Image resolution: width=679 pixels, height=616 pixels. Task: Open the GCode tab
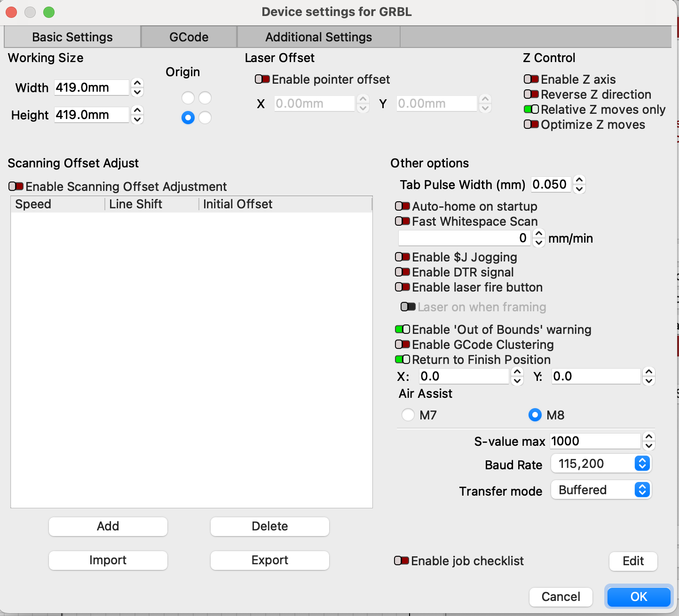click(x=189, y=37)
